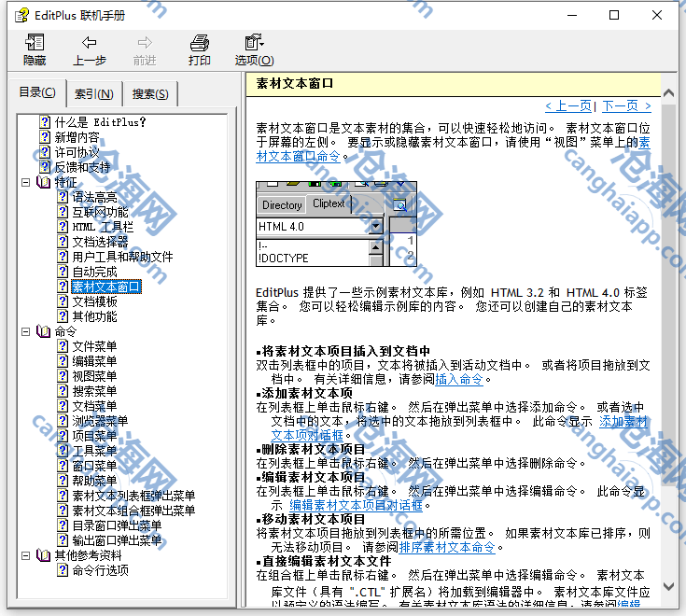Click the 打印 (Print) printer icon
686x616 pixels.
[x=199, y=43]
